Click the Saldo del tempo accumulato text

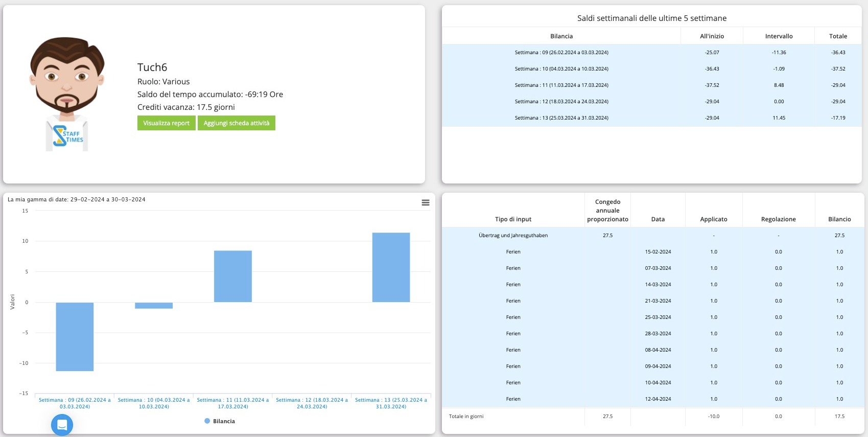[210, 95]
